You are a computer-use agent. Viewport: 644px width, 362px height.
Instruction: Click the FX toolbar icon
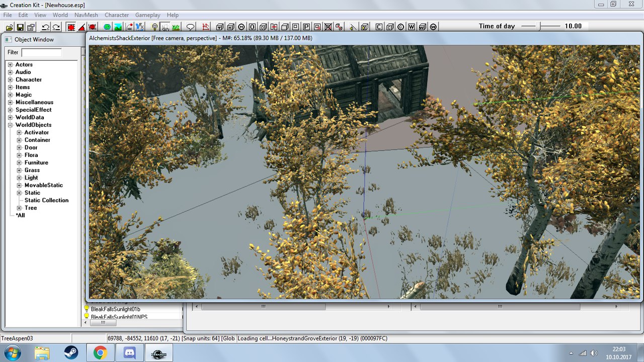tap(140, 27)
